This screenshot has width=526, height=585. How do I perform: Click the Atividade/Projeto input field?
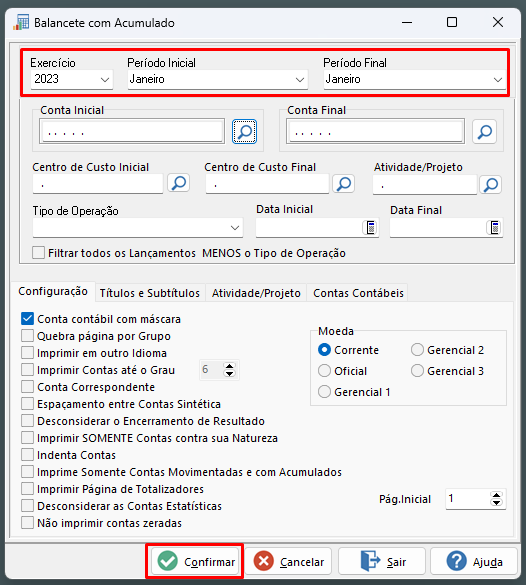pyautogui.click(x=425, y=185)
